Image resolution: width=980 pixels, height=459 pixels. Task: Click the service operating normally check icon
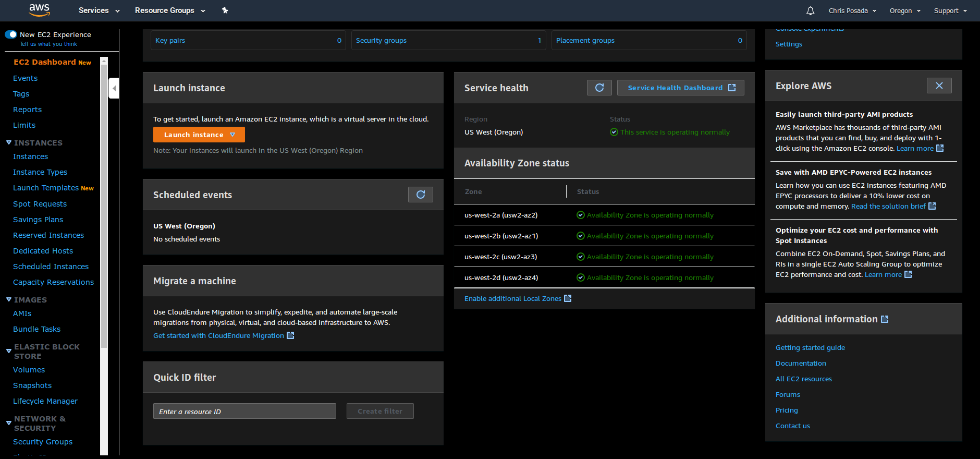tap(614, 132)
